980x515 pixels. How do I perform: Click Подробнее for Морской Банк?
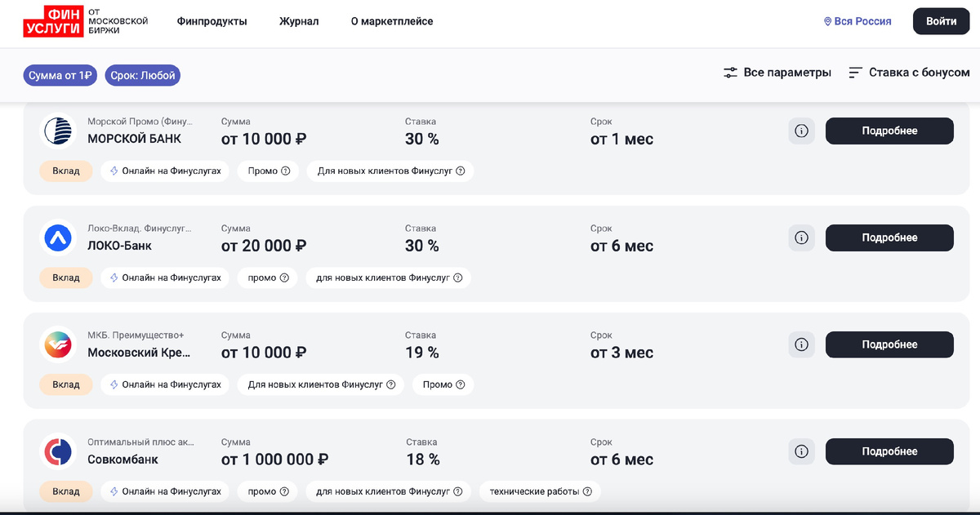(x=889, y=131)
